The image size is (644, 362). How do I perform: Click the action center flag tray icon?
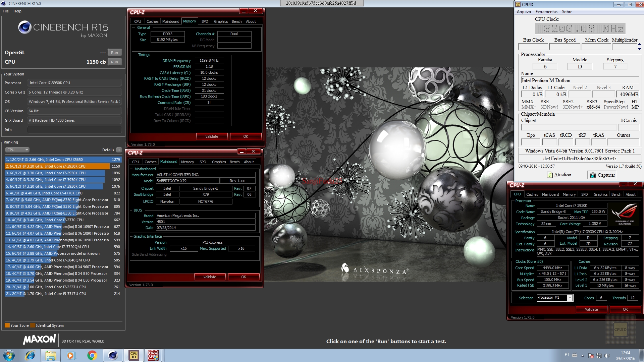point(591,356)
